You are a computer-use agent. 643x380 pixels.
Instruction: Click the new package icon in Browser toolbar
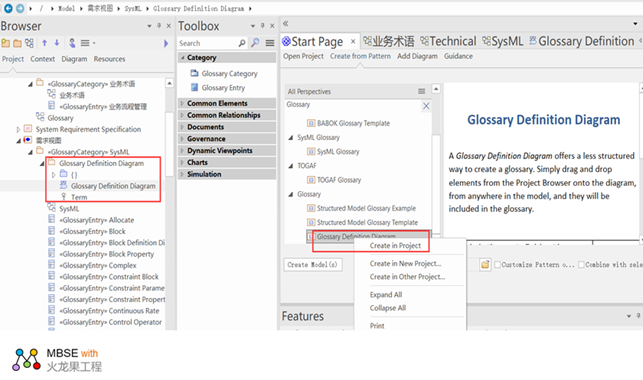point(6,43)
